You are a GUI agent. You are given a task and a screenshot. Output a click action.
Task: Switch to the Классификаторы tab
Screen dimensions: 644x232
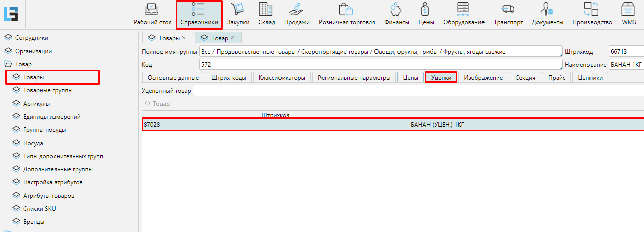(x=282, y=78)
